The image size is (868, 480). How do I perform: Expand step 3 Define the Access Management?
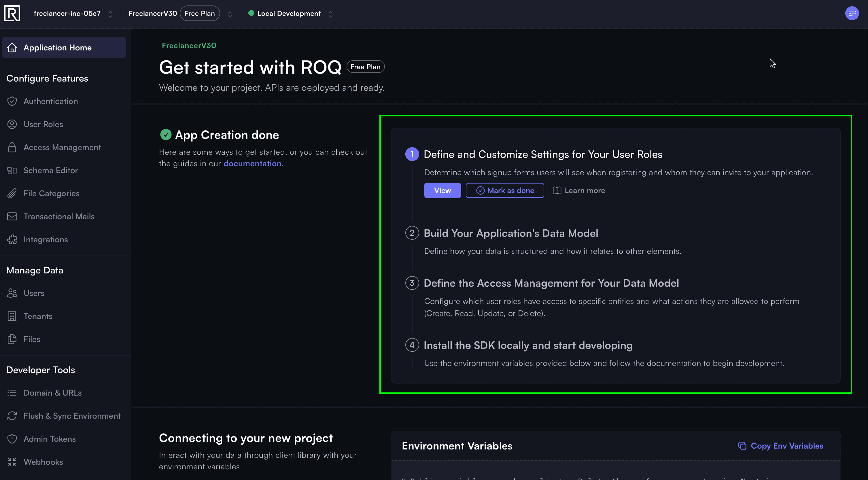551,283
